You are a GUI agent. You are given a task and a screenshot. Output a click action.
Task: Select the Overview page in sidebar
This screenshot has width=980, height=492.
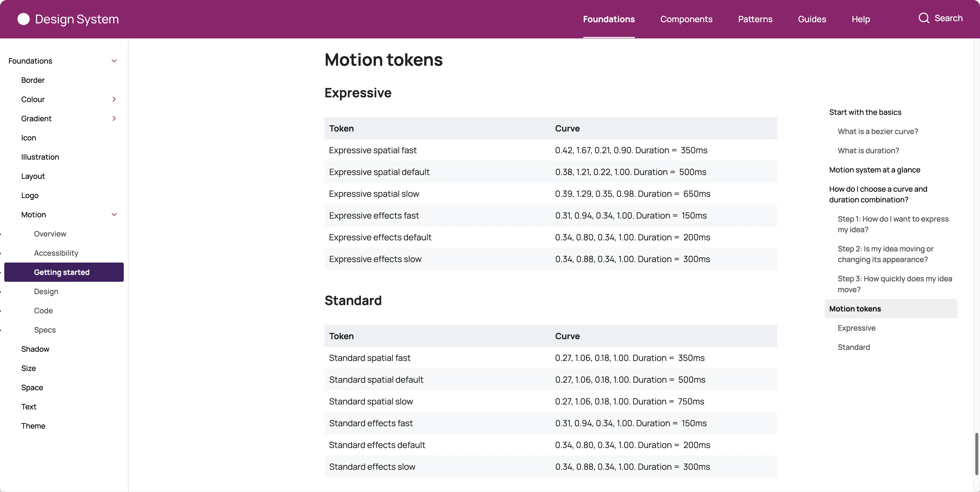click(50, 234)
